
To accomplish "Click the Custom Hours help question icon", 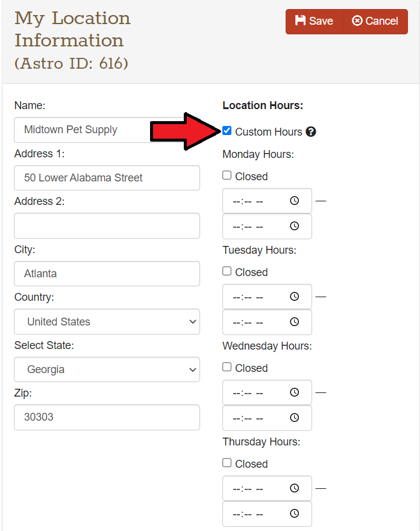I will (311, 132).
